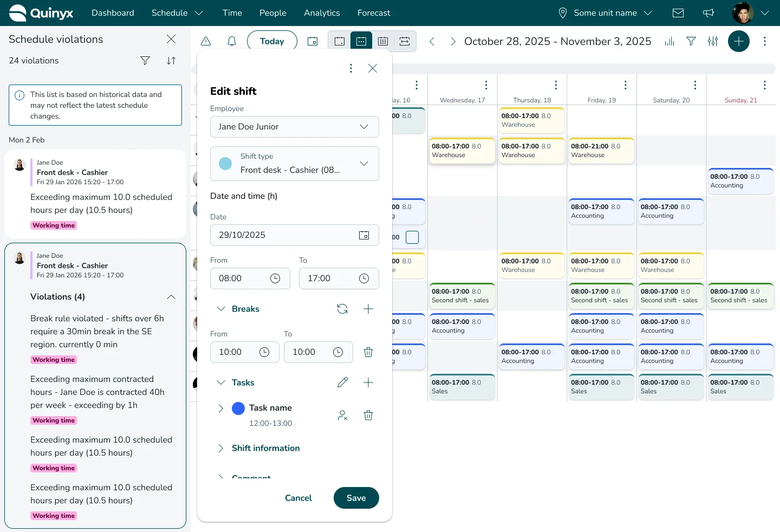Select Friday 19 shift 08:00-21:00 Warehouse

(602, 151)
